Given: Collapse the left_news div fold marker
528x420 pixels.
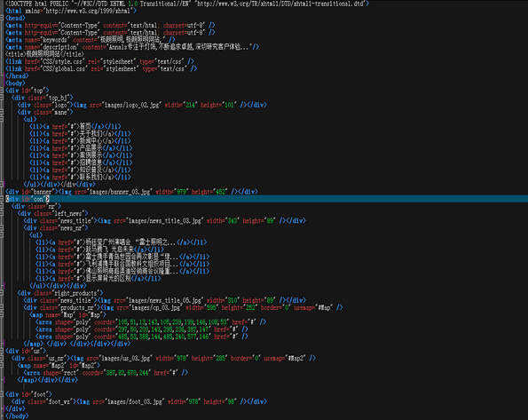Looking at the screenshot, I should coord(2,213).
